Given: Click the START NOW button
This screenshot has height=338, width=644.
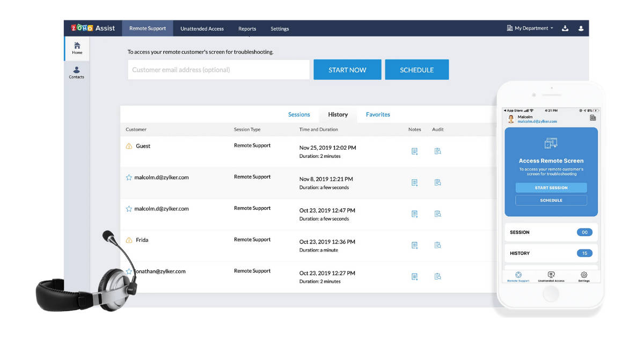Looking at the screenshot, I should tap(347, 69).
